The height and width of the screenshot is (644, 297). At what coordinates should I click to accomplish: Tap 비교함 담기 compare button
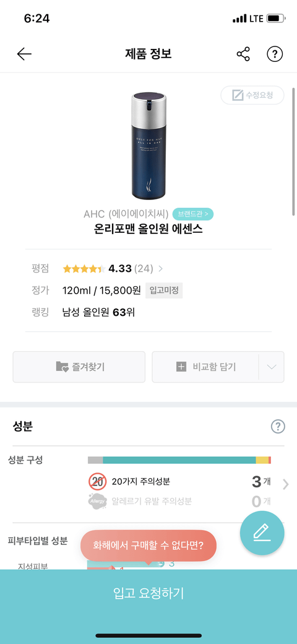(205, 367)
